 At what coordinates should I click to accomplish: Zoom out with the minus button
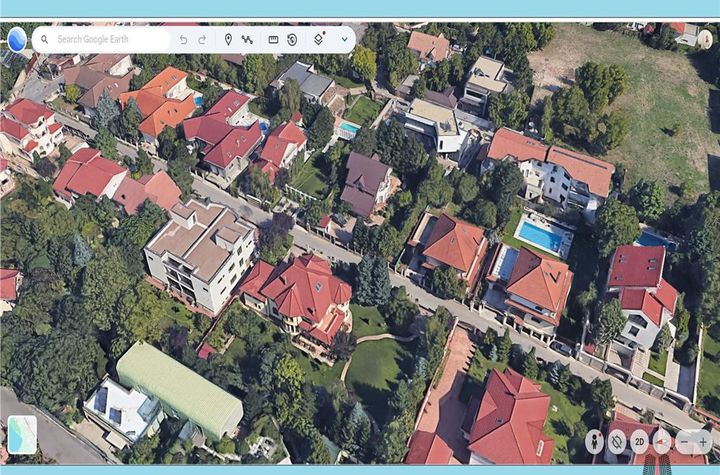tap(685, 442)
